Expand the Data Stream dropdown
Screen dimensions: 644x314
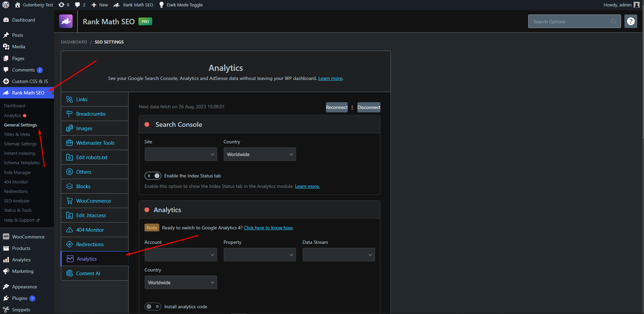339,255
